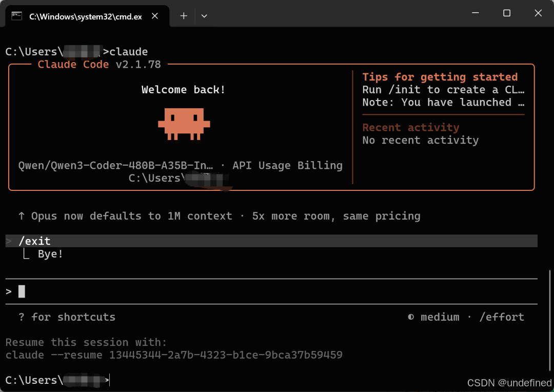Click the 'No recent activity' text
The height and width of the screenshot is (392, 554).
[421, 140]
